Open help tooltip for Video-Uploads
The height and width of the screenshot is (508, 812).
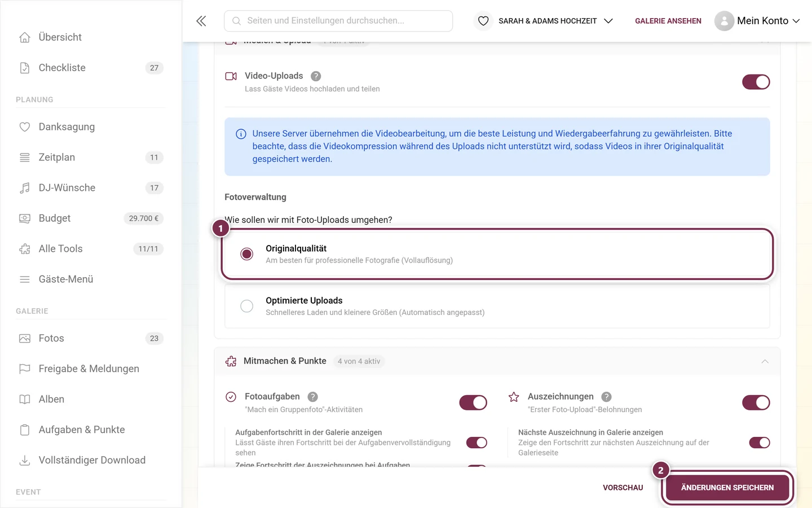tap(316, 76)
